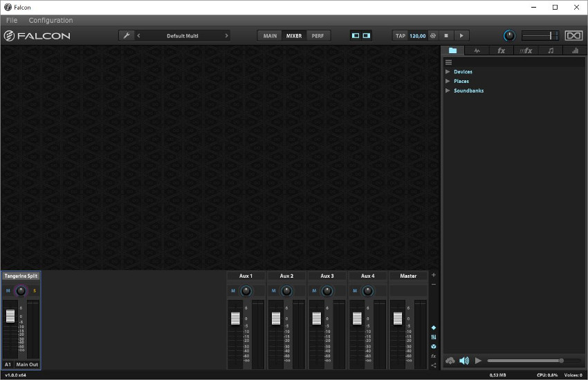Click the TAP tempo button
Viewport: 588px width, 380px height.
click(400, 35)
